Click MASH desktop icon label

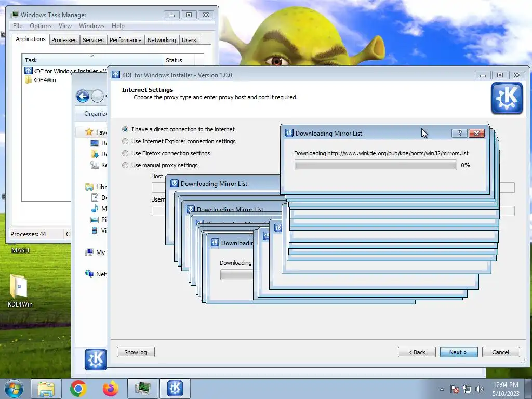(20, 250)
